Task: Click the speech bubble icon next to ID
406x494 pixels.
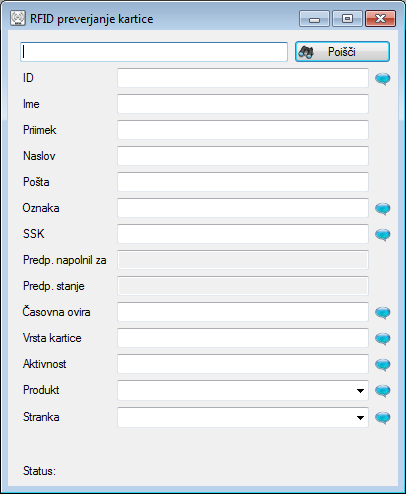Action: pyautogui.click(x=383, y=79)
